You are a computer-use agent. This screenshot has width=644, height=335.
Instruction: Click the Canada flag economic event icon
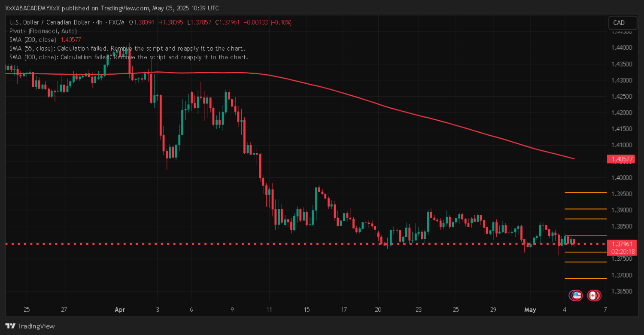click(593, 295)
